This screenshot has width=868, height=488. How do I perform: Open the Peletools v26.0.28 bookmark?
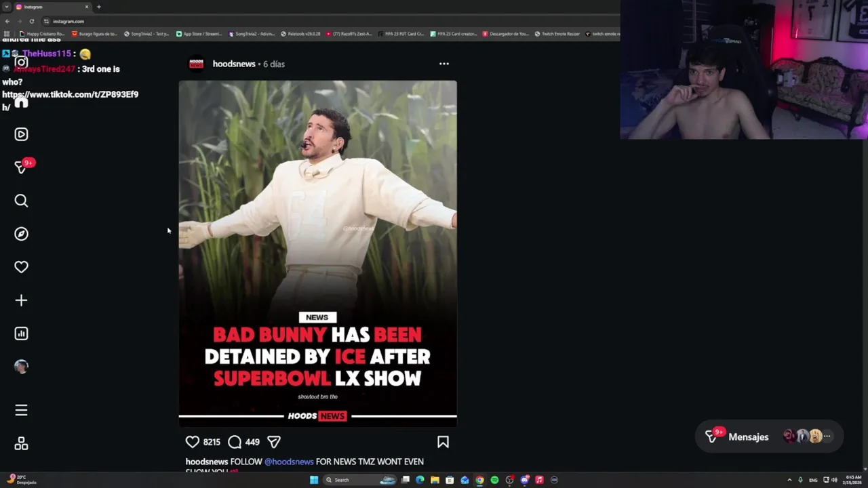(300, 34)
